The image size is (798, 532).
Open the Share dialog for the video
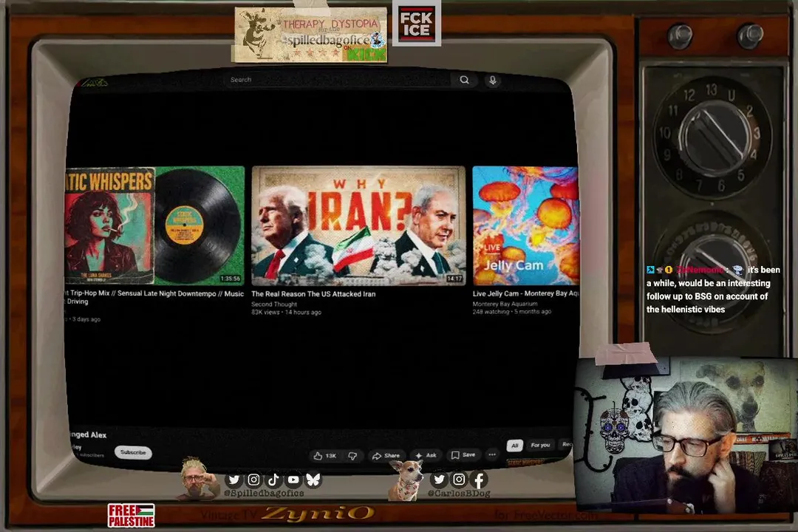tap(386, 456)
